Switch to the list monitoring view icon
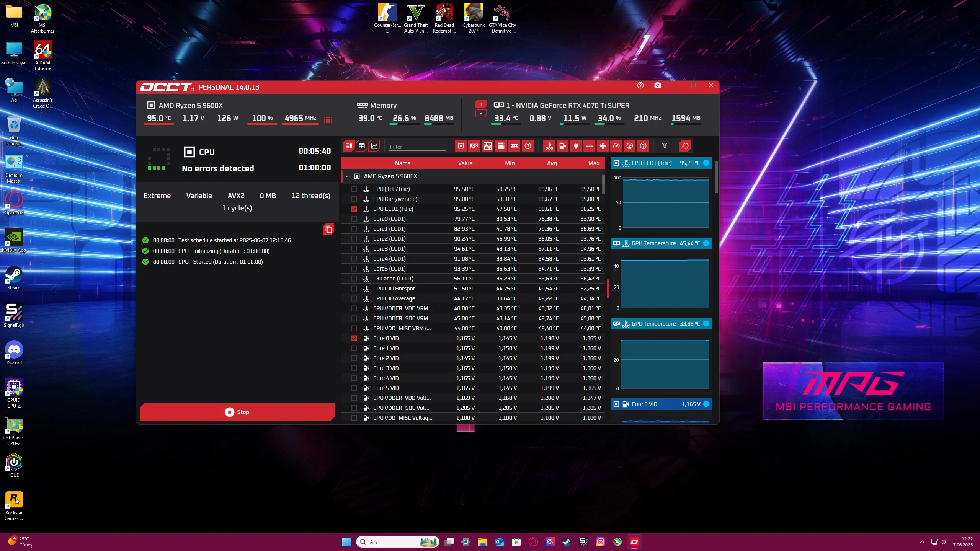 tap(349, 146)
